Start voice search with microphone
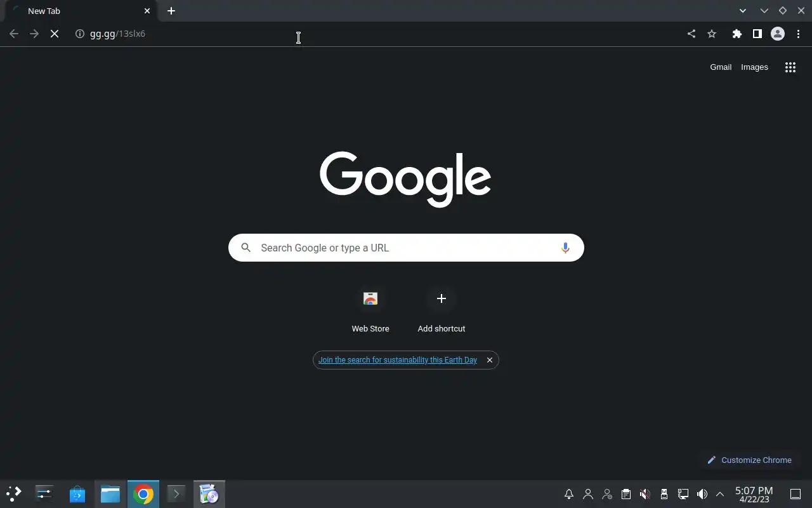Image resolution: width=812 pixels, height=508 pixels. coord(565,248)
